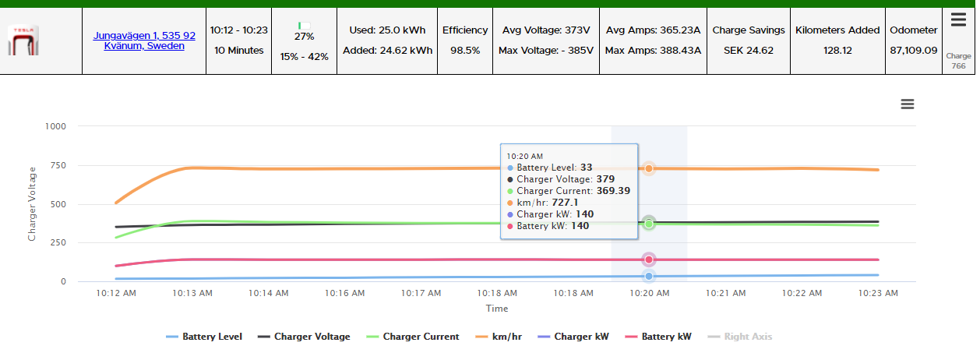The height and width of the screenshot is (353, 980).
Task: Click the green Charger Current point marker
Action: 649,224
